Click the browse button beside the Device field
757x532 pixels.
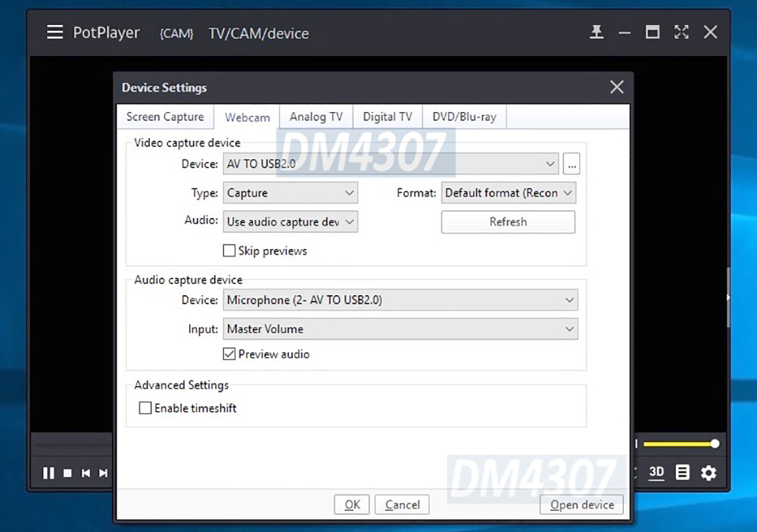pyautogui.click(x=572, y=163)
